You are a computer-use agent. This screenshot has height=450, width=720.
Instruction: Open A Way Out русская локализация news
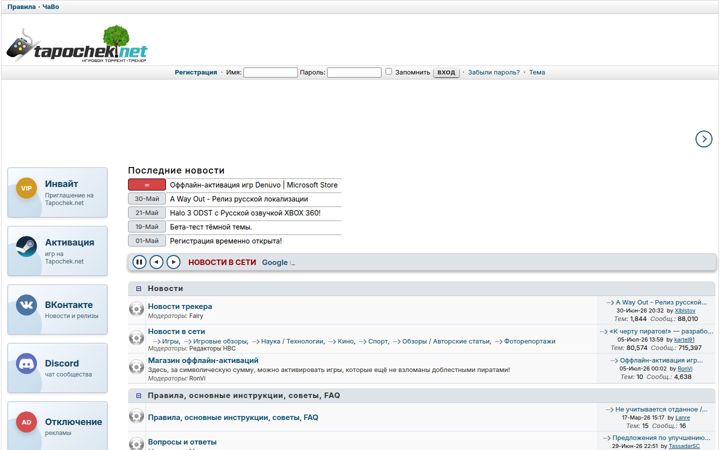239,199
